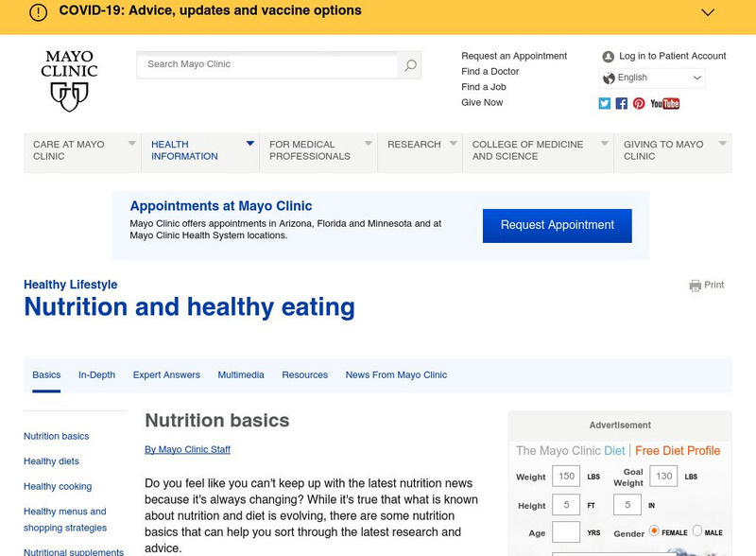Click the Request Appointment button
This screenshot has height=556, width=756.
pos(557,225)
